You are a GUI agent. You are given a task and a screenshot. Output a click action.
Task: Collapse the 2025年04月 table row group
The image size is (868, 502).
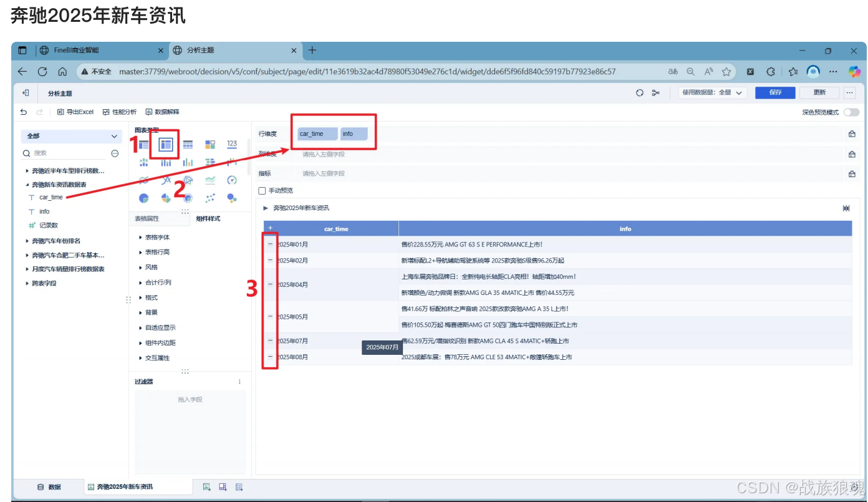270,284
